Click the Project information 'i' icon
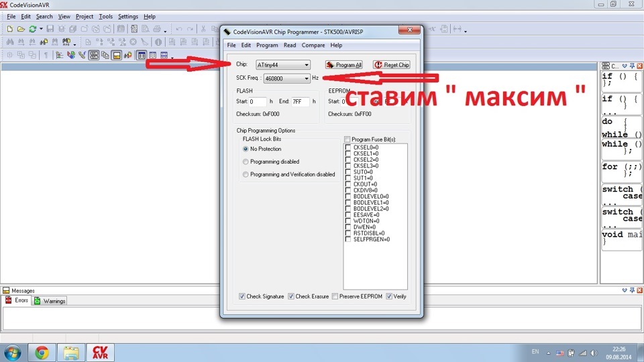Screen dimensions: 644x362 pyautogui.click(x=158, y=42)
